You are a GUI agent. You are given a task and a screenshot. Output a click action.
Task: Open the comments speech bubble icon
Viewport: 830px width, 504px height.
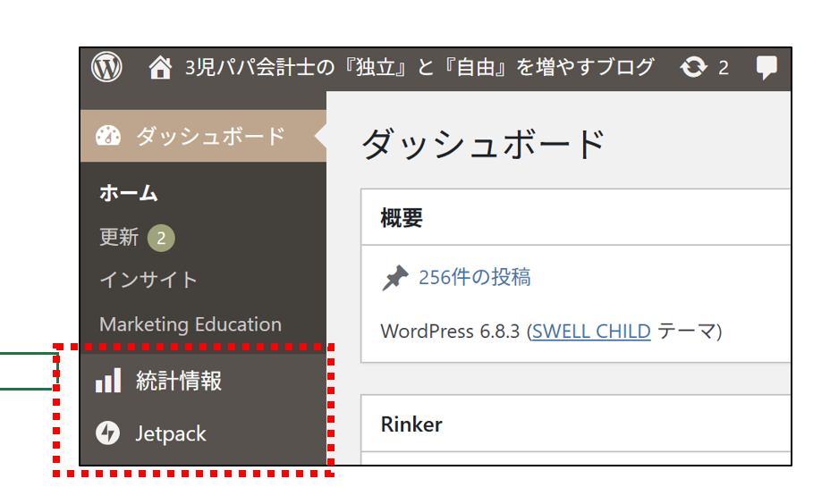(766, 67)
